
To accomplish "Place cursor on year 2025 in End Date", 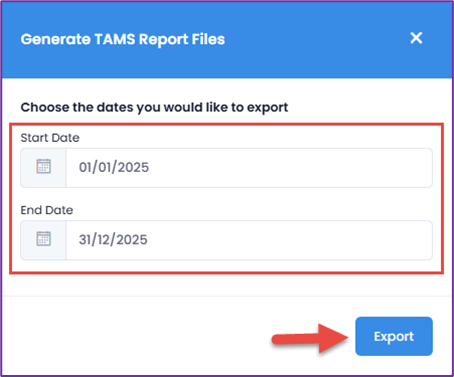I will 132,240.
